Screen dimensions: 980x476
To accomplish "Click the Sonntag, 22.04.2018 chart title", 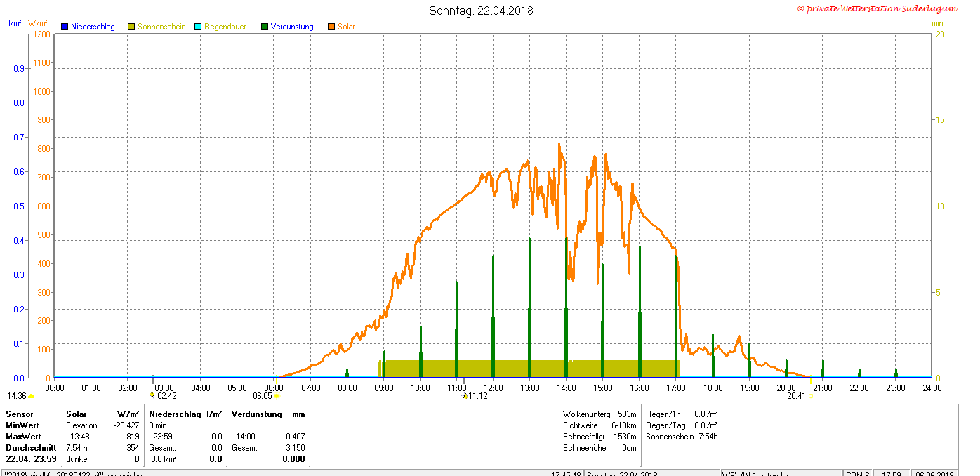I will pyautogui.click(x=481, y=11).
